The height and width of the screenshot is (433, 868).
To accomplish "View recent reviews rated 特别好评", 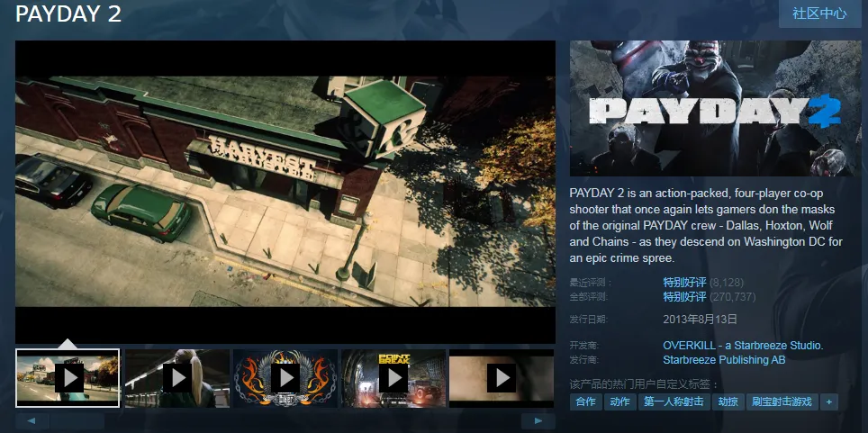I will click(x=684, y=282).
